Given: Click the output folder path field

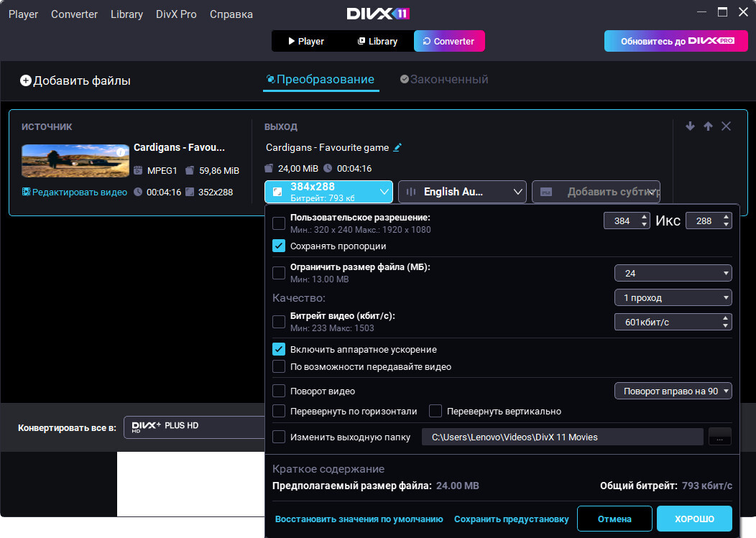Looking at the screenshot, I should [562, 437].
